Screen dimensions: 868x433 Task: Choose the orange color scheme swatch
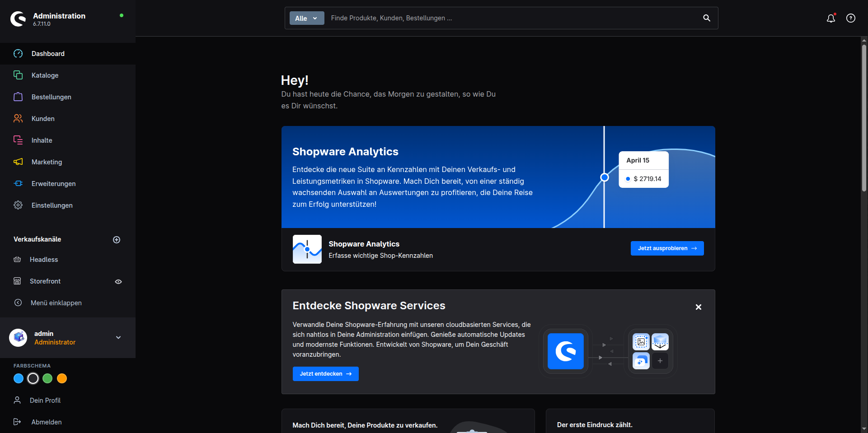(x=62, y=378)
